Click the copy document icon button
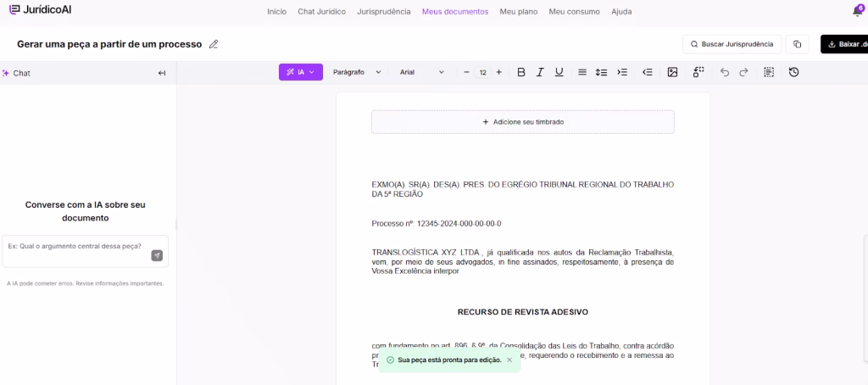This screenshot has width=868, height=385. 797,44
